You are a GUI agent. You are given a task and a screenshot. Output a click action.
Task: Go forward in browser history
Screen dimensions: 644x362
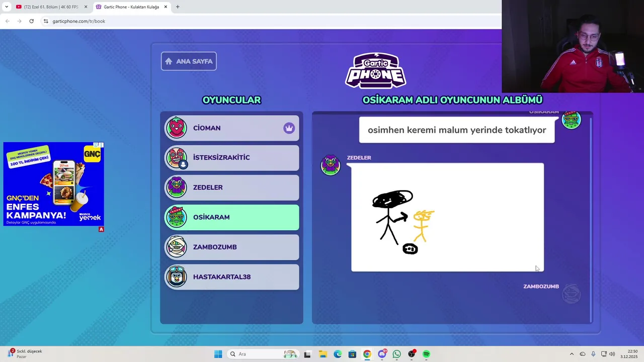(19, 21)
